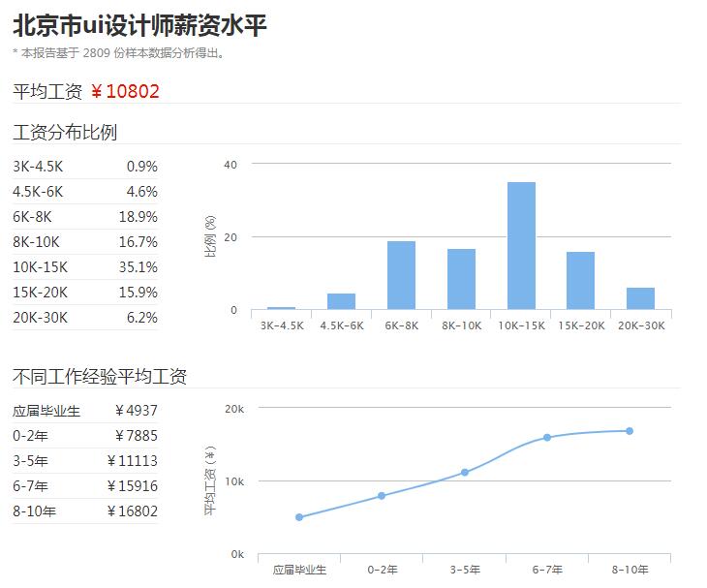Click the 平均工资 (￥) y-axis title
The width and height of the screenshot is (707, 588).
coord(210,480)
